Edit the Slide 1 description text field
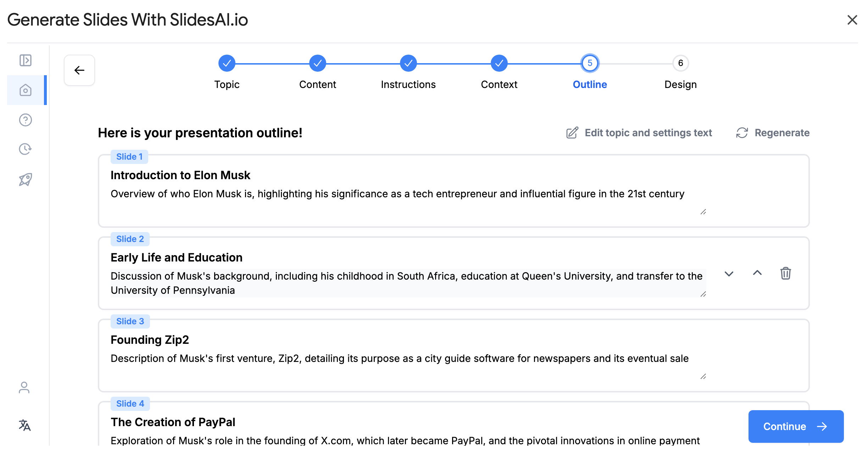868x457 pixels. pos(408,201)
